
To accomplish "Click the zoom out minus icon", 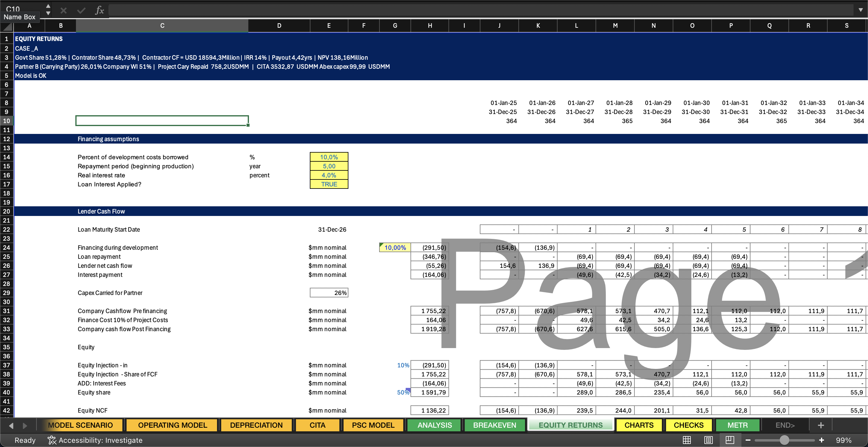I will [748, 440].
